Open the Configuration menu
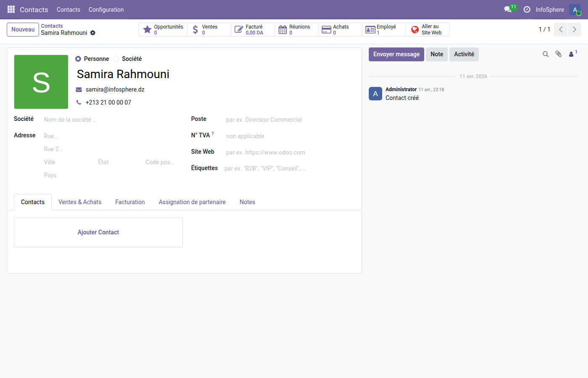The width and height of the screenshot is (588, 378). pos(106,9)
